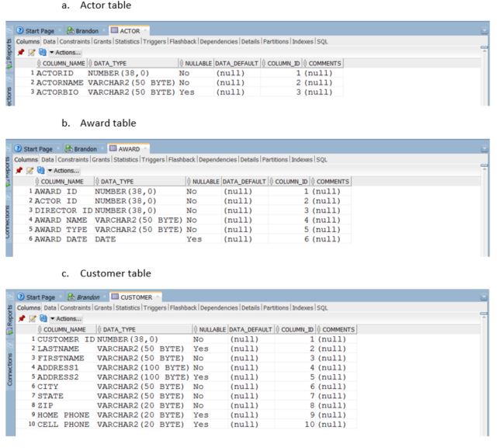Click the pin icon in CUSTOMER panel toolbar

(x=20, y=318)
